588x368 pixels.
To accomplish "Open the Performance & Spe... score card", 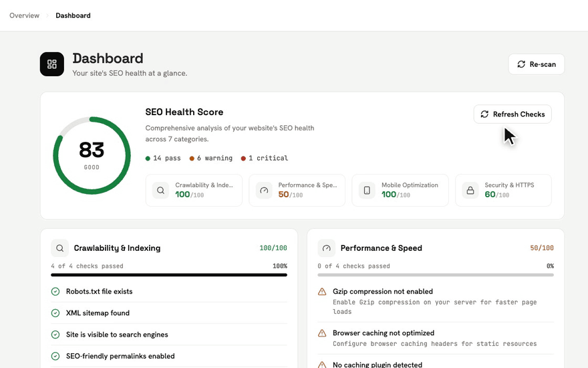I will click(x=297, y=191).
